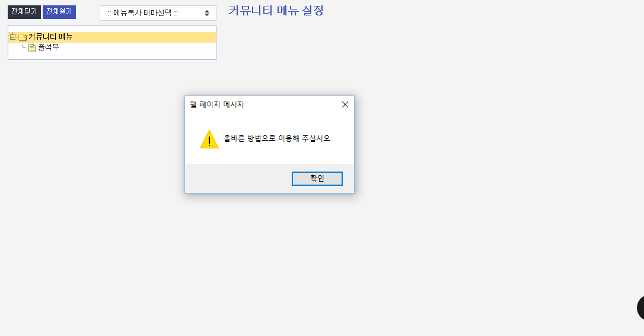
Task: Click the 출석부 document icon
Action: [x=33, y=48]
